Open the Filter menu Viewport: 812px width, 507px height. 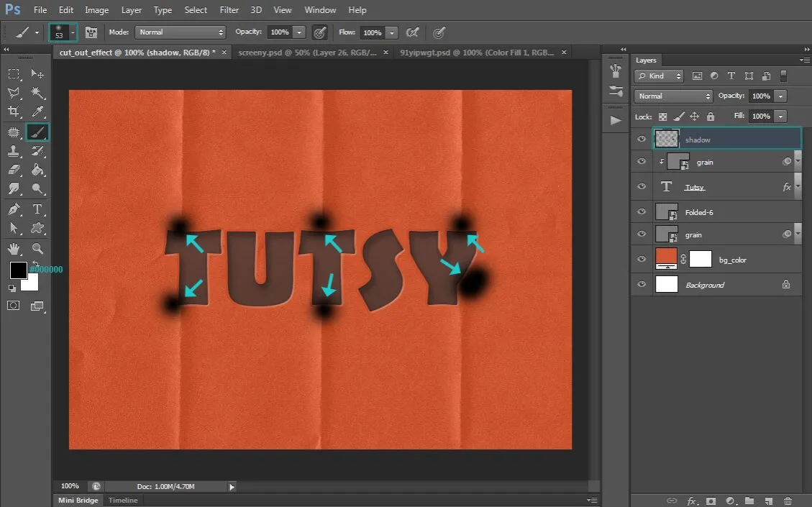(x=229, y=10)
